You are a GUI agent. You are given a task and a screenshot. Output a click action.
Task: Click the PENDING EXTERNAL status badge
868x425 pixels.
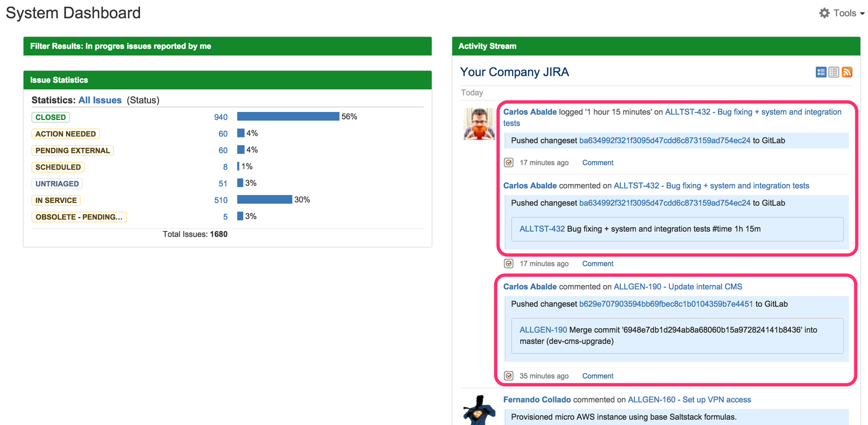coord(73,150)
